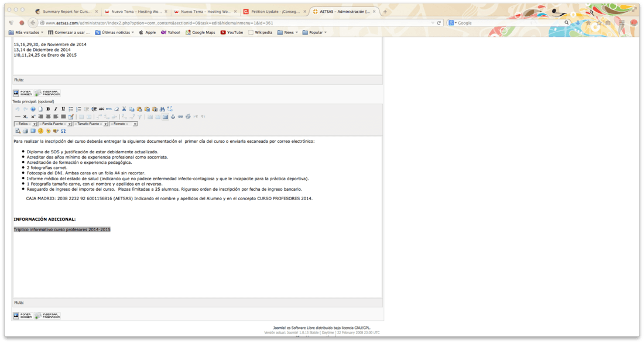
Task: Open the preview magnifier icon
Action: point(18,131)
